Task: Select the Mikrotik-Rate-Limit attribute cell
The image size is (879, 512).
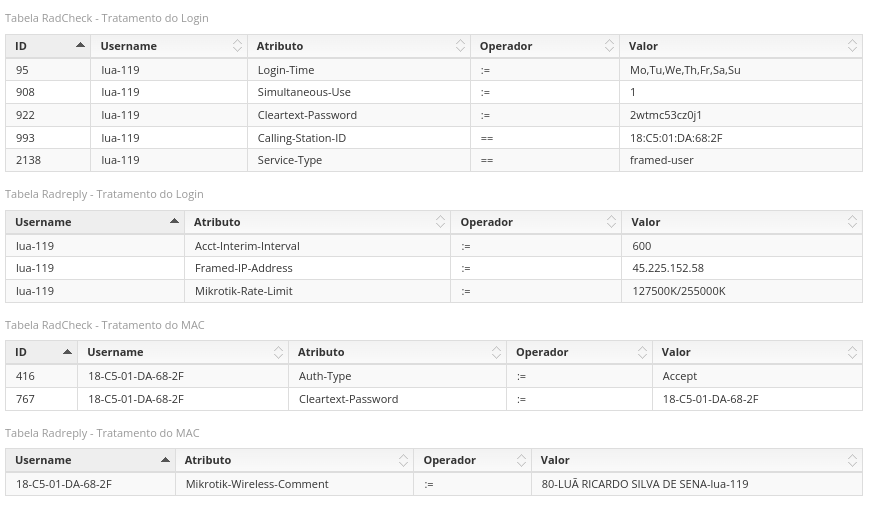Action: pyautogui.click(x=317, y=291)
